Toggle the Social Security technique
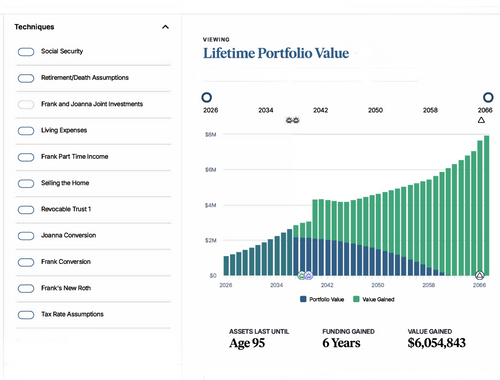500x380 pixels. click(26, 52)
